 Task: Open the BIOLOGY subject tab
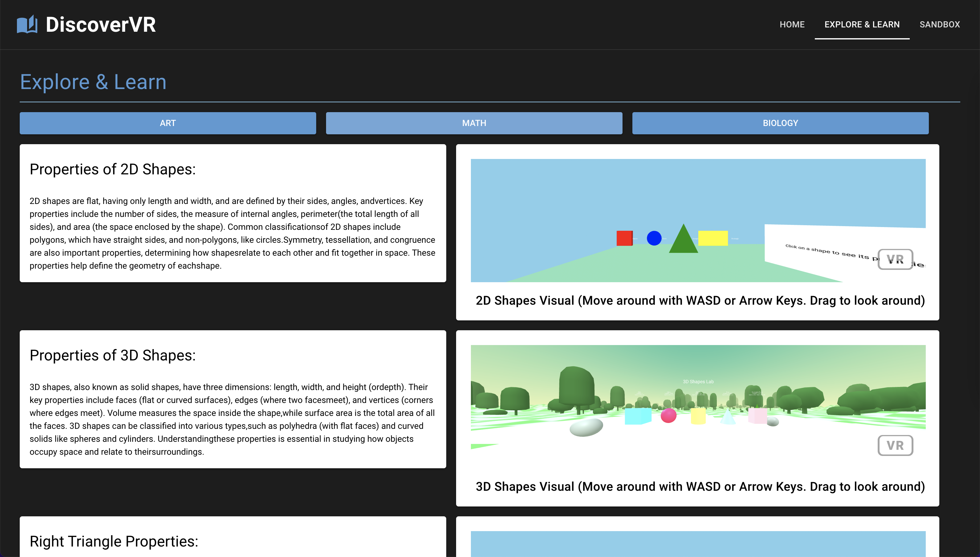pos(780,123)
